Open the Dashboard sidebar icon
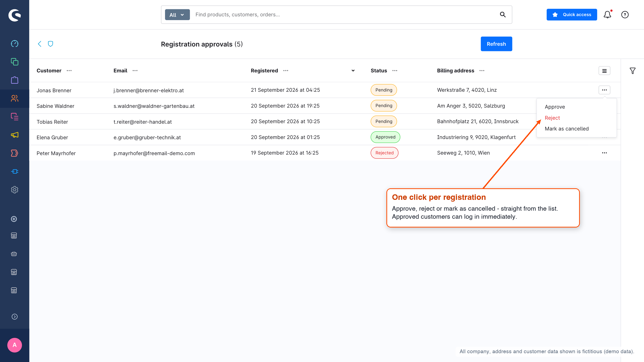 15,43
